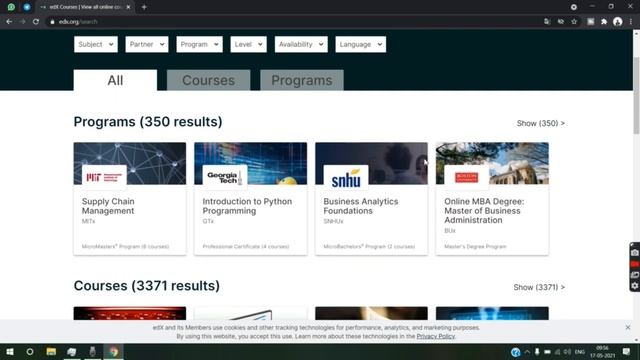
Task: Click the page vertical scrollbar thumb
Action: click(636, 95)
